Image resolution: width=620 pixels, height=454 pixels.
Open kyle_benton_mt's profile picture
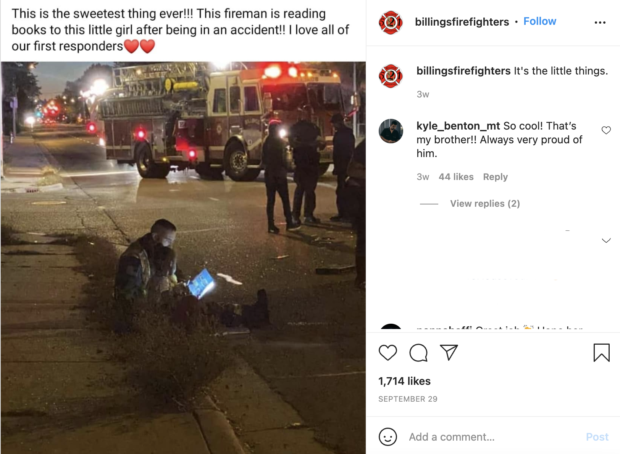coord(391,131)
